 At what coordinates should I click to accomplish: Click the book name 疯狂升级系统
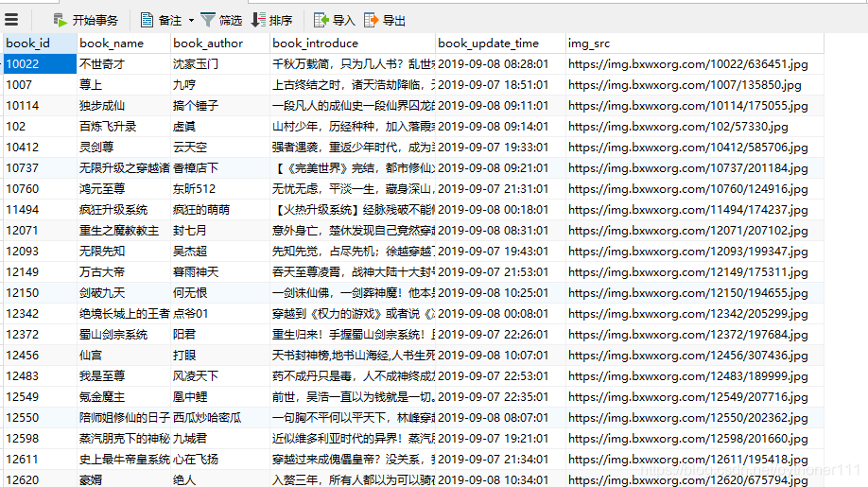pyautogui.click(x=113, y=210)
